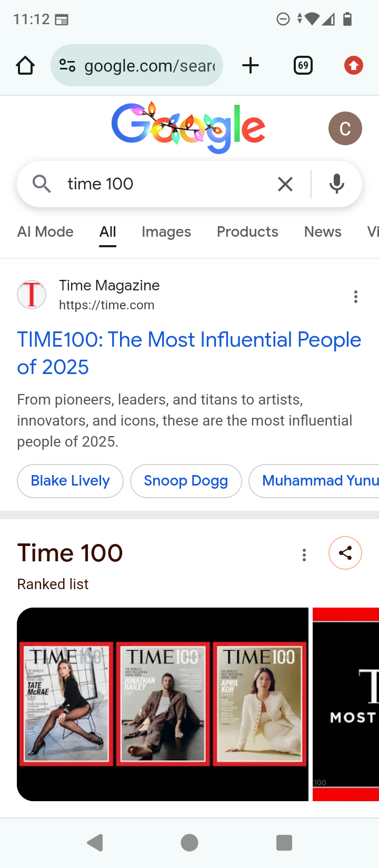The height and width of the screenshot is (868, 379).
Task: Clear the search query with X
Action: pyautogui.click(x=285, y=184)
